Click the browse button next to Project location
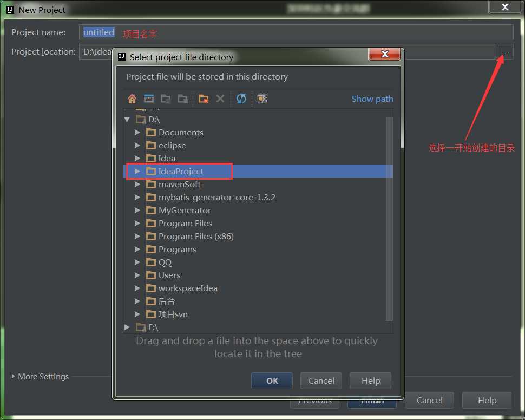Viewport: 525px width, 420px height. (506, 52)
